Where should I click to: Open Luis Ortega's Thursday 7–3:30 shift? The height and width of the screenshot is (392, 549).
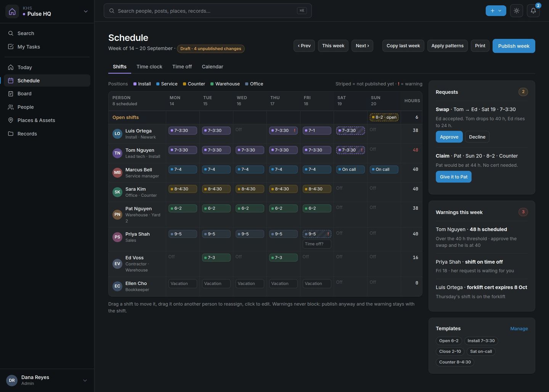[283, 130]
